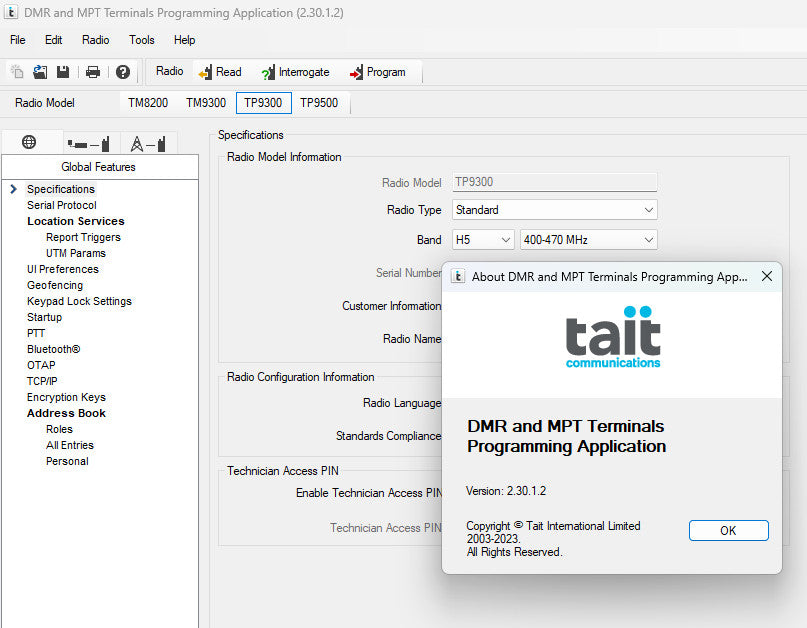Select the TP9500 radio model

pyautogui.click(x=319, y=103)
